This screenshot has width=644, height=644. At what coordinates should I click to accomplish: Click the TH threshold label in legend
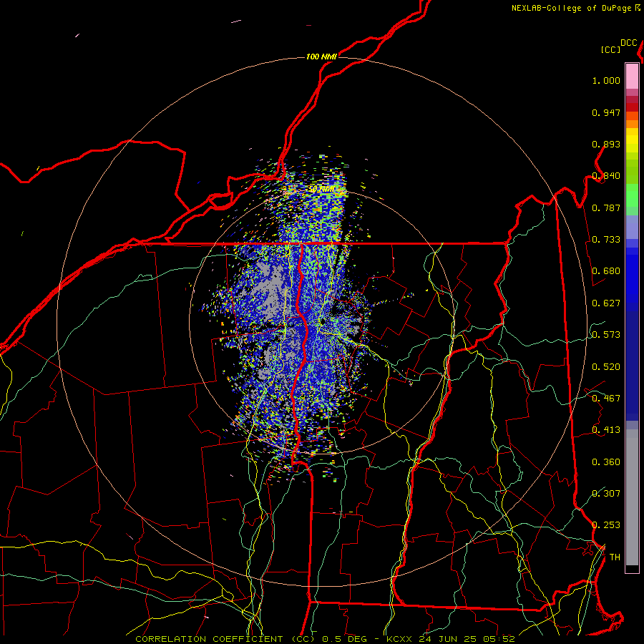pyautogui.click(x=615, y=557)
